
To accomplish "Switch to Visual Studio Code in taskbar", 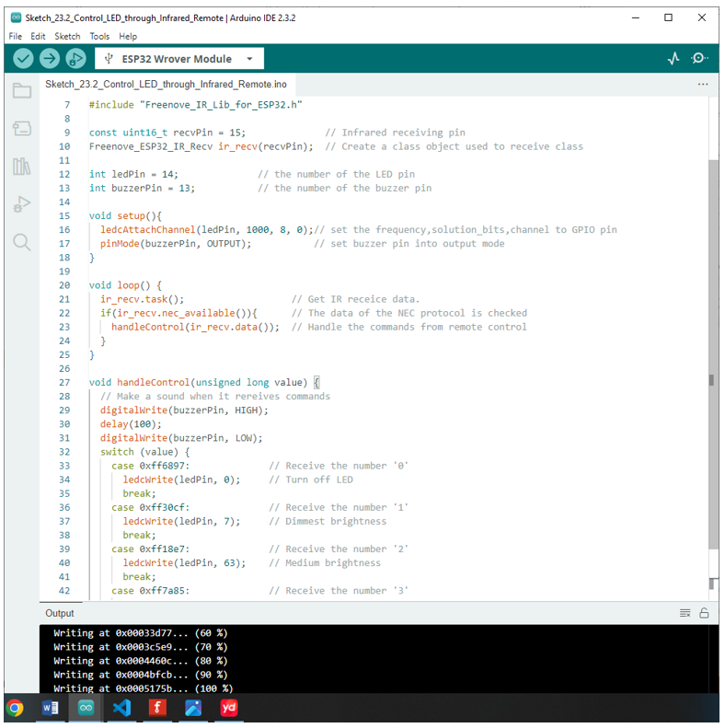I will [121, 708].
